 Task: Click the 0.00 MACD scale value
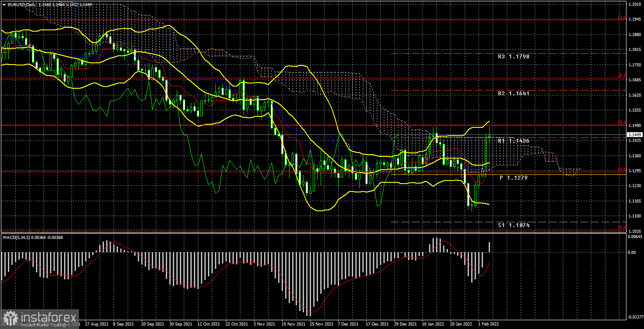(x=632, y=253)
